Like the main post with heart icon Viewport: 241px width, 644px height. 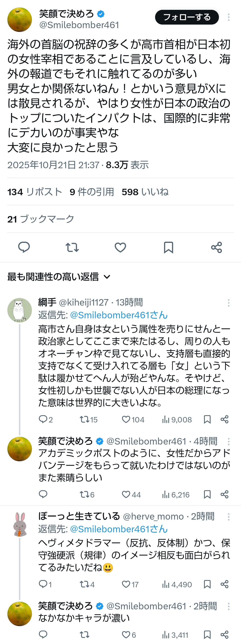tap(120, 247)
